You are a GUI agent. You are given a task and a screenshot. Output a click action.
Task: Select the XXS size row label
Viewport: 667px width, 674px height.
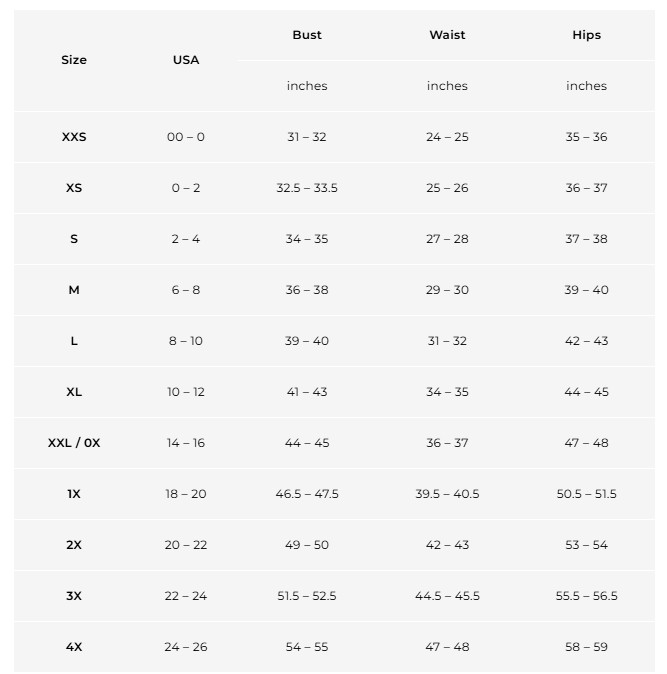pyautogui.click(x=74, y=137)
